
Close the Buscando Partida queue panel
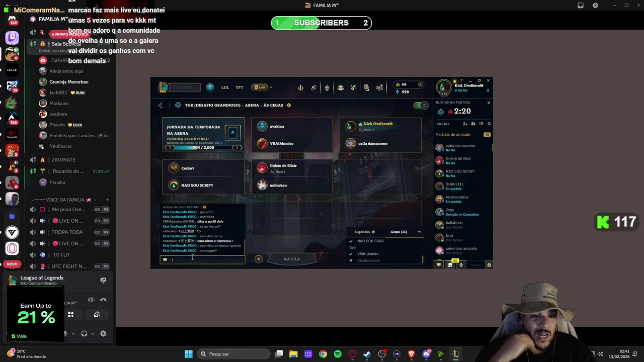(489, 103)
